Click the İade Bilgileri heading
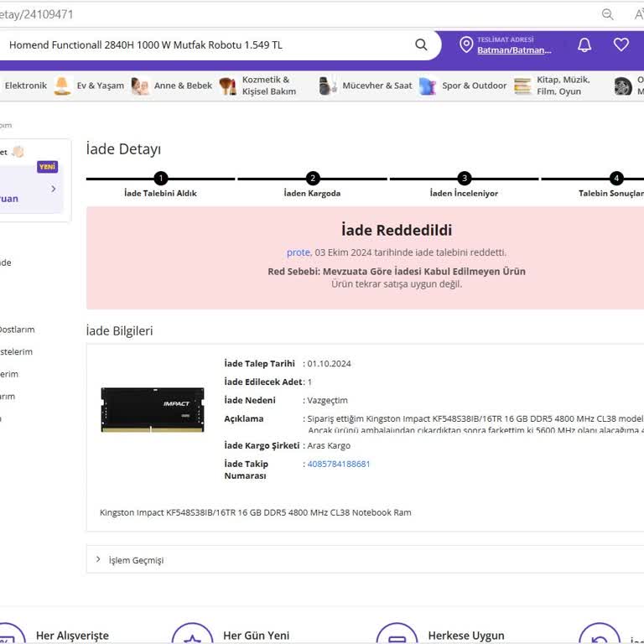 (x=120, y=330)
